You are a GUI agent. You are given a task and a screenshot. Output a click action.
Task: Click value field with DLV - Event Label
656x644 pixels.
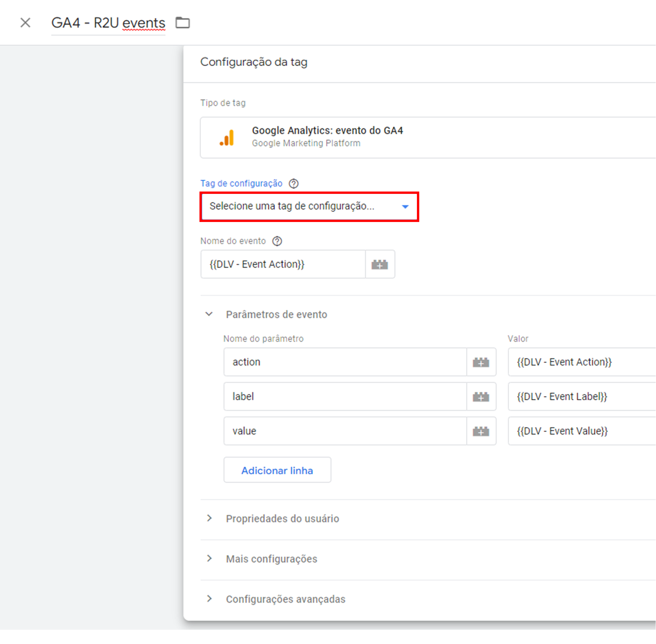[x=582, y=396]
